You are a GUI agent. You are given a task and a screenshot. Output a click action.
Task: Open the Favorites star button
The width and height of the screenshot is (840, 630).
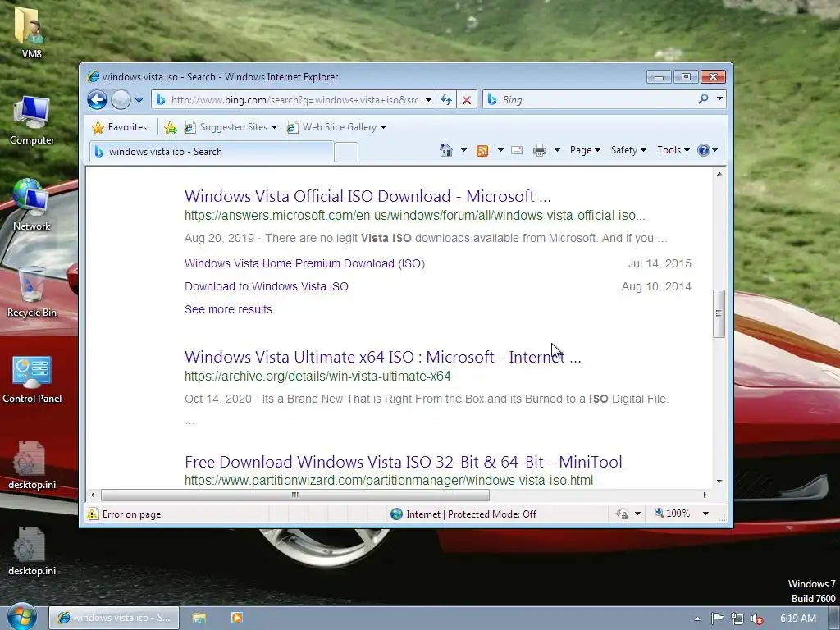pyautogui.click(x=119, y=127)
